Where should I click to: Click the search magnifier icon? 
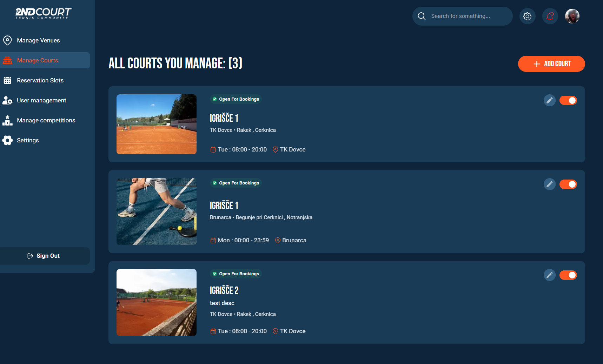[x=421, y=16]
